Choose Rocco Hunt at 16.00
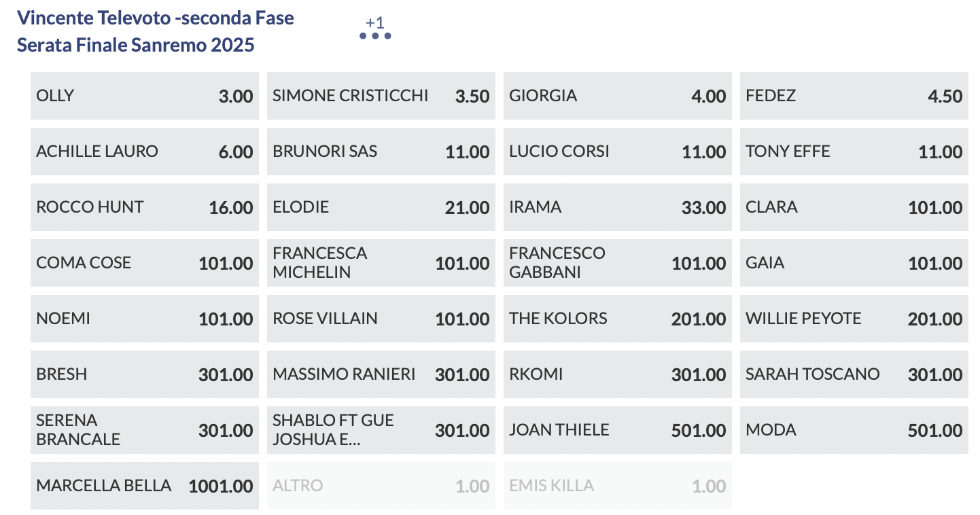980x515 pixels. pos(144,207)
